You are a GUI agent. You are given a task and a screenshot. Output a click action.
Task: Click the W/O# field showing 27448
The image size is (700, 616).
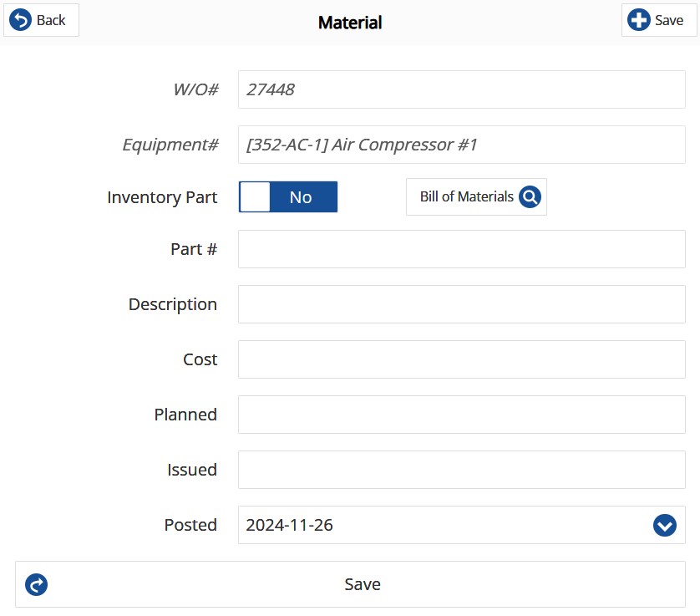pos(462,89)
